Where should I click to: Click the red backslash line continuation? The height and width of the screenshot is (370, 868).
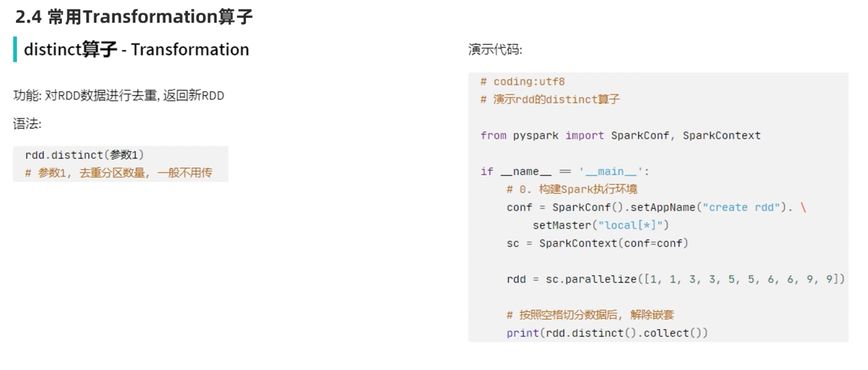[x=803, y=207]
